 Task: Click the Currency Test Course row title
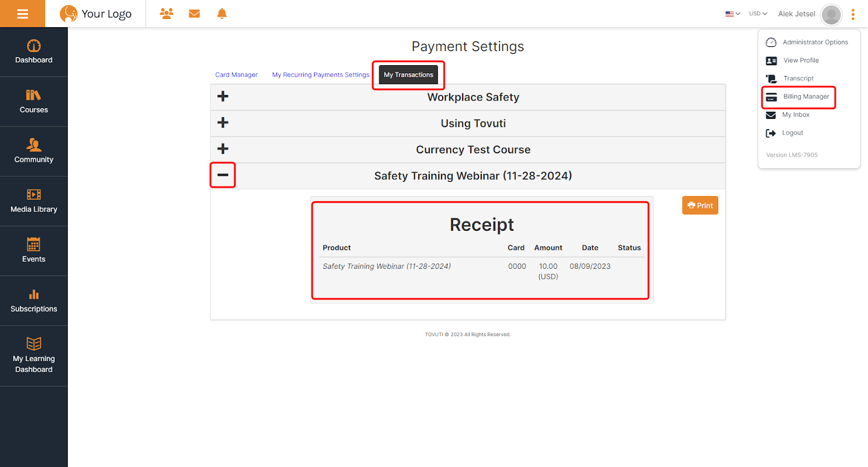(x=473, y=149)
